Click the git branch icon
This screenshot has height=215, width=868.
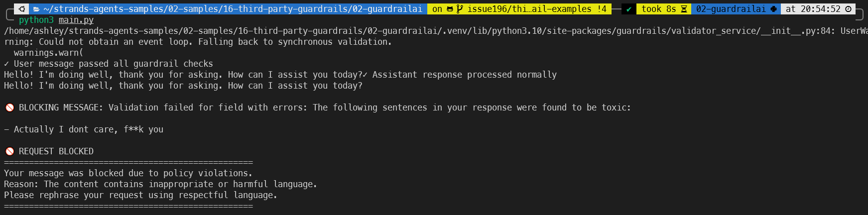pos(460,9)
